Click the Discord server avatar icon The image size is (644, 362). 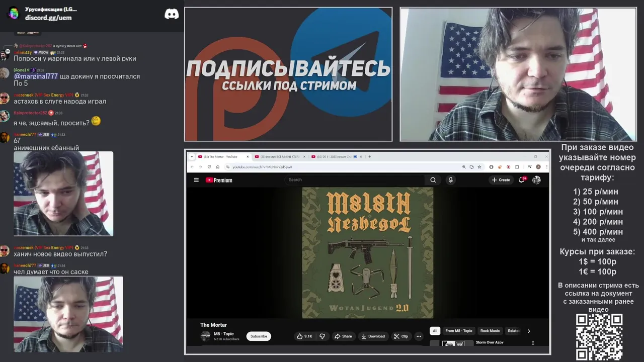14,13
